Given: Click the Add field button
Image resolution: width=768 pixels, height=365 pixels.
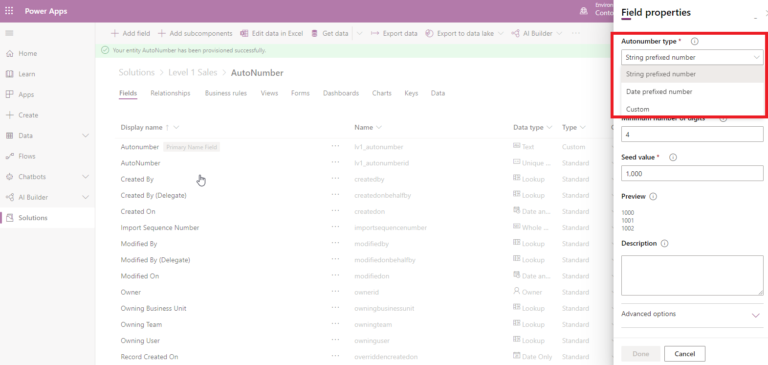Looking at the screenshot, I should (130, 33).
